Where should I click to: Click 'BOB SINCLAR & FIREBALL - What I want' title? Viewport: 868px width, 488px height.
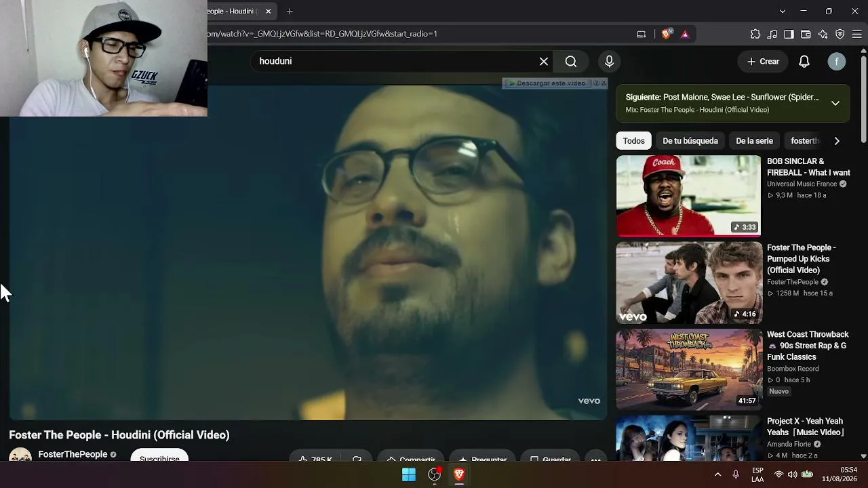[x=808, y=167]
